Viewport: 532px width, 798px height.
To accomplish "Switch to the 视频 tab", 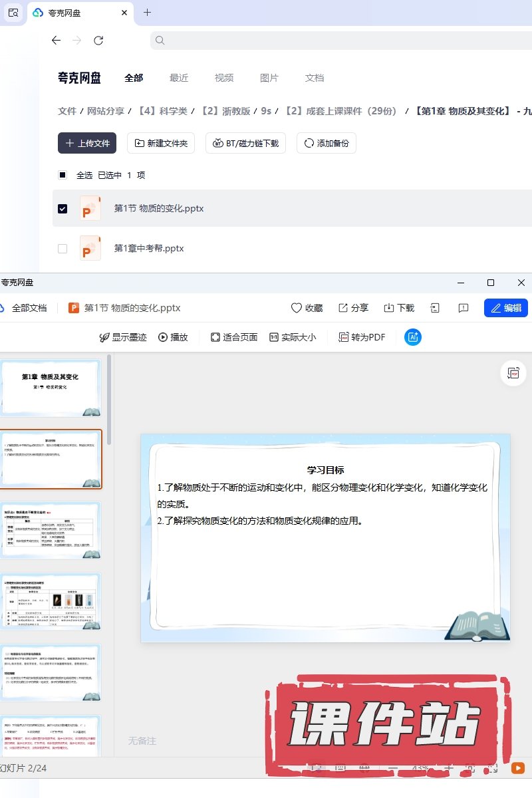I will coord(224,78).
